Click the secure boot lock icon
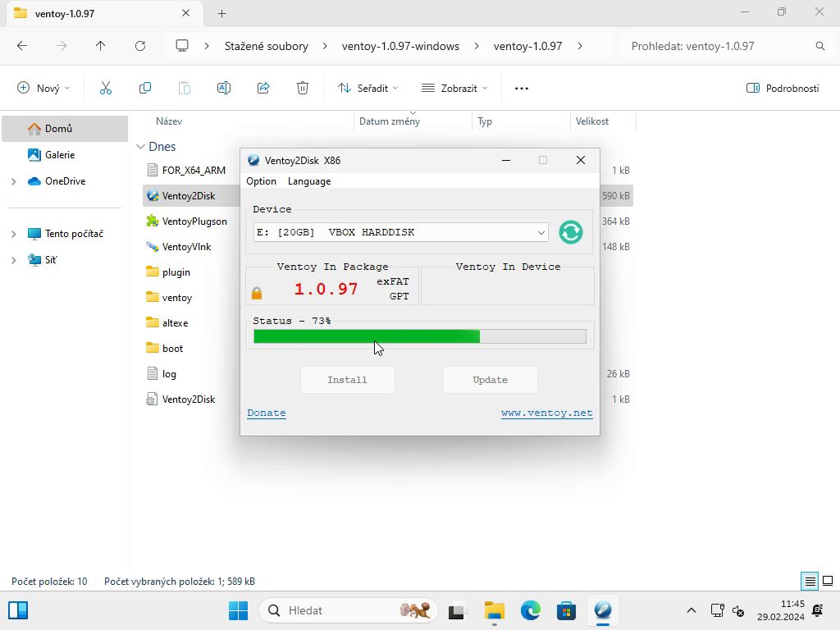The height and width of the screenshot is (630, 840). coord(257,293)
